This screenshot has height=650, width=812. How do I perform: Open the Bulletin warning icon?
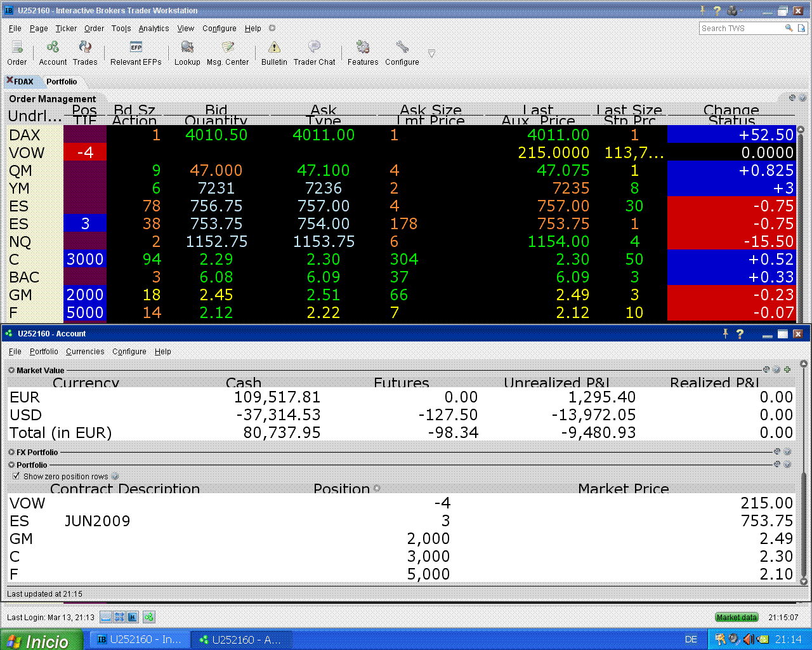[274, 48]
